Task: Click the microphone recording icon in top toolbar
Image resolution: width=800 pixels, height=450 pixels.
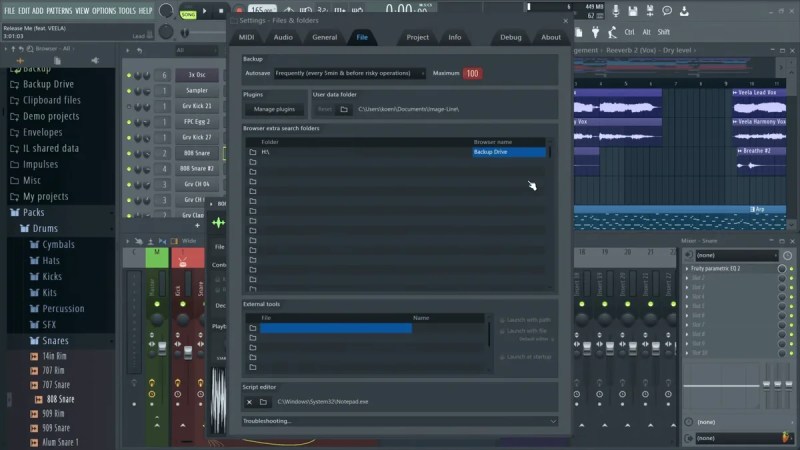Action: pyautogui.click(x=616, y=10)
